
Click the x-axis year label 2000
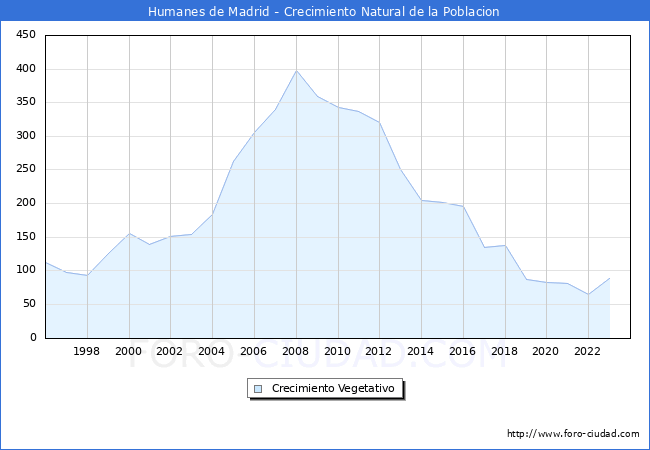(129, 351)
